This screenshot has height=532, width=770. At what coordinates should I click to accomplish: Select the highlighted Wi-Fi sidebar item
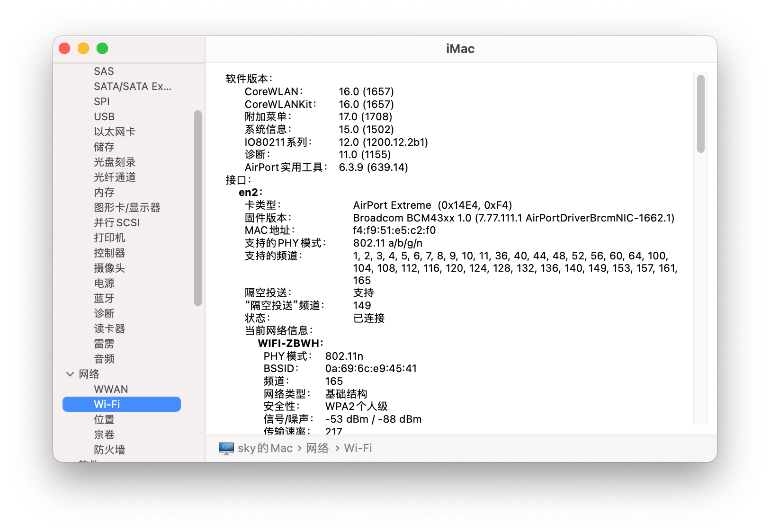point(122,404)
